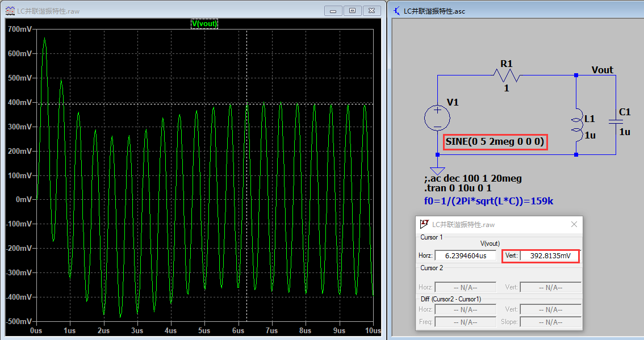Click the -500mV label on vertical axis
This screenshot has height=340, width=644.
click(x=19, y=321)
